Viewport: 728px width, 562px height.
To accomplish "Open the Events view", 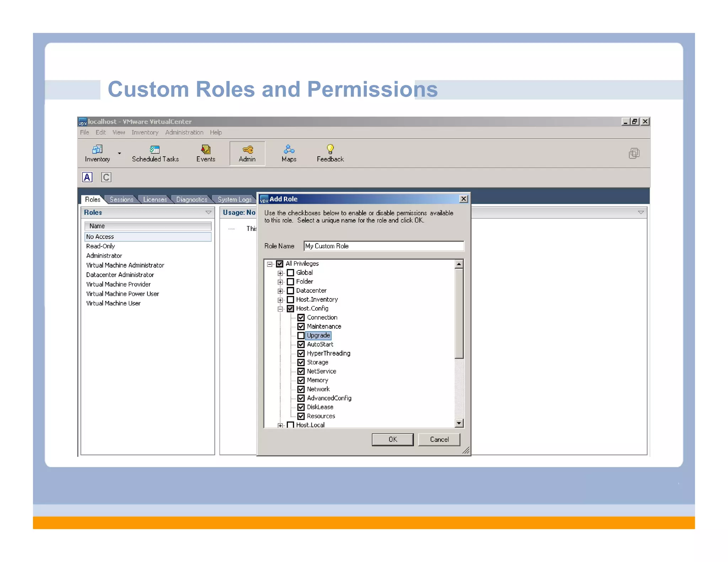I will [206, 153].
